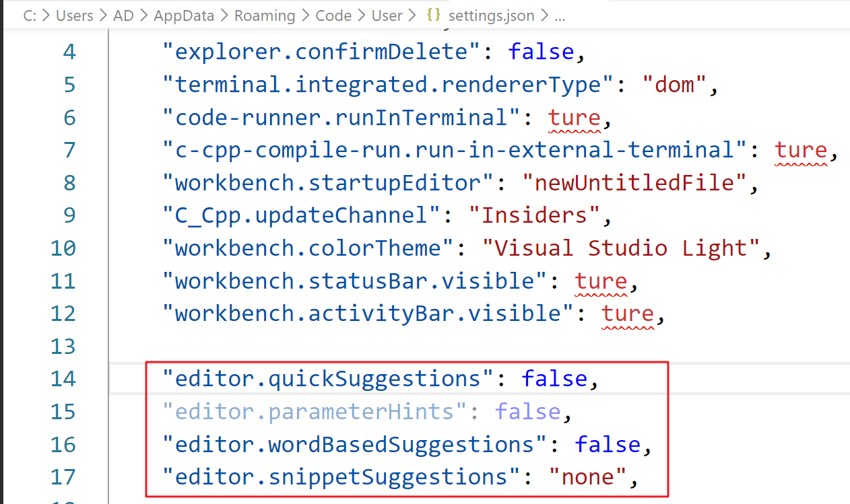Click line number 4 in gutter
The image size is (850, 504).
click(69, 52)
